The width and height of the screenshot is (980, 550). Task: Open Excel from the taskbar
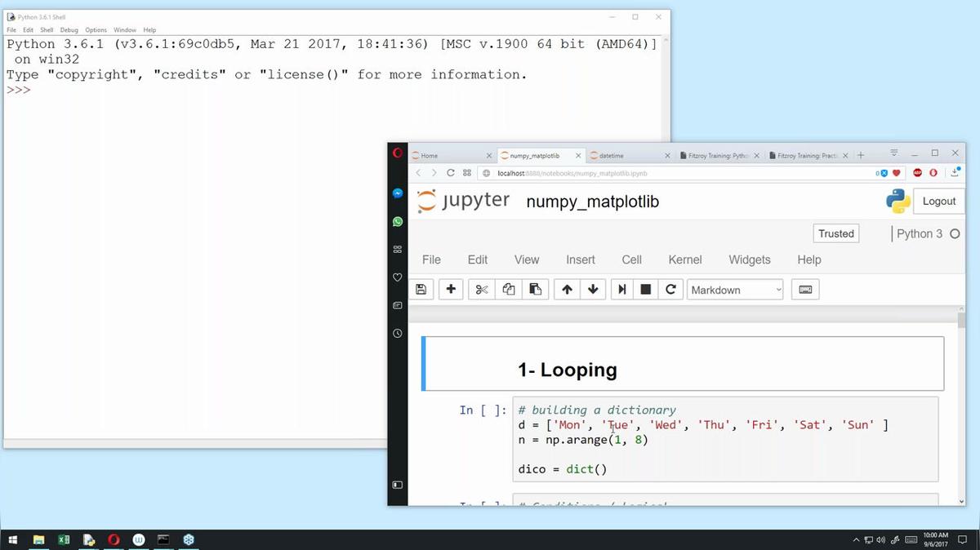[64, 539]
